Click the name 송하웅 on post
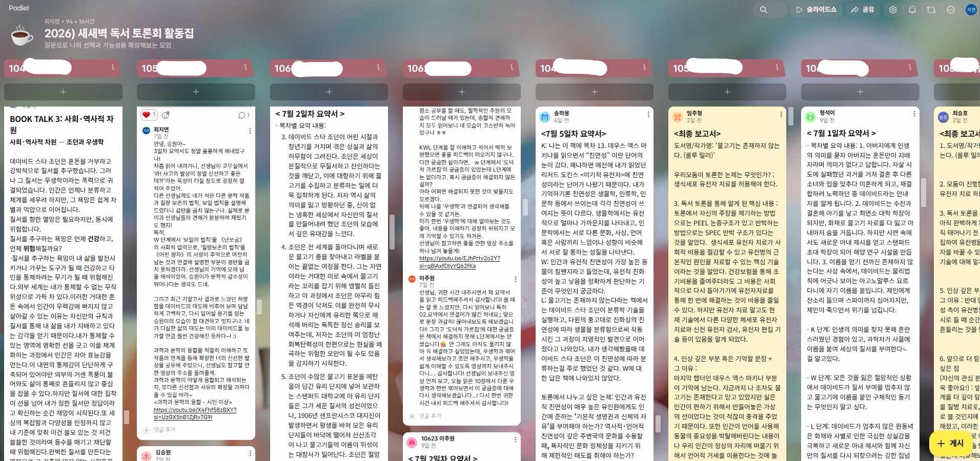 [x=561, y=113]
